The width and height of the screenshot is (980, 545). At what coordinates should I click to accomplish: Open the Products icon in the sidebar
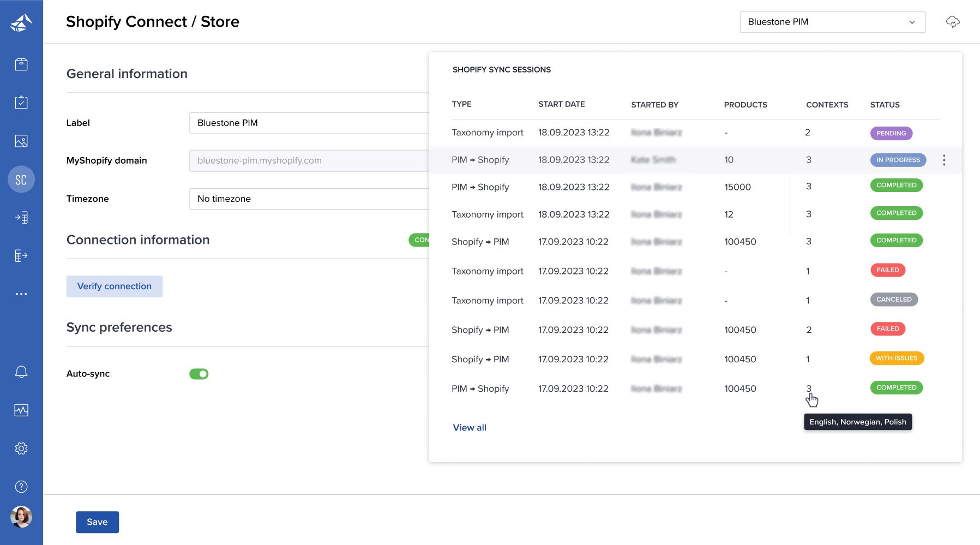point(21,64)
